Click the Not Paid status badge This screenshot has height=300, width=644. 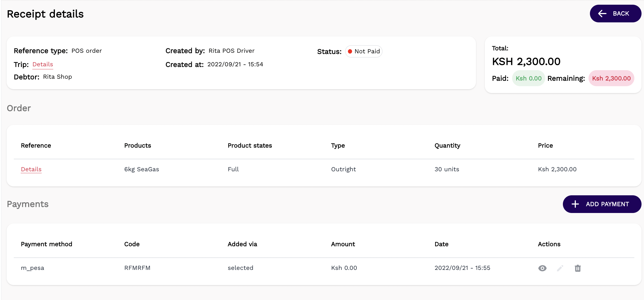pyautogui.click(x=363, y=51)
